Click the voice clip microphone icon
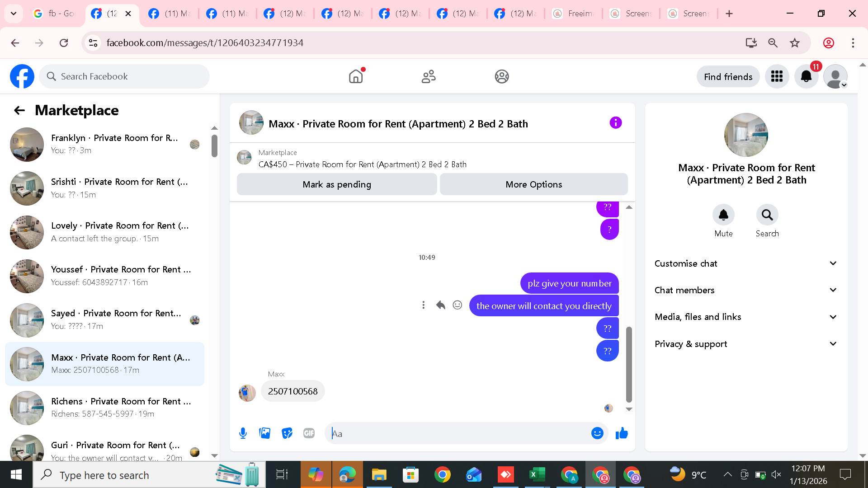The image size is (868, 488). 243,433
